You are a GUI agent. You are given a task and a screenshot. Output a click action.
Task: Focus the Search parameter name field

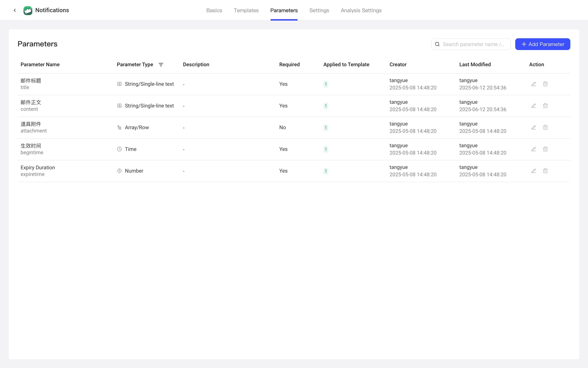pyautogui.click(x=471, y=44)
